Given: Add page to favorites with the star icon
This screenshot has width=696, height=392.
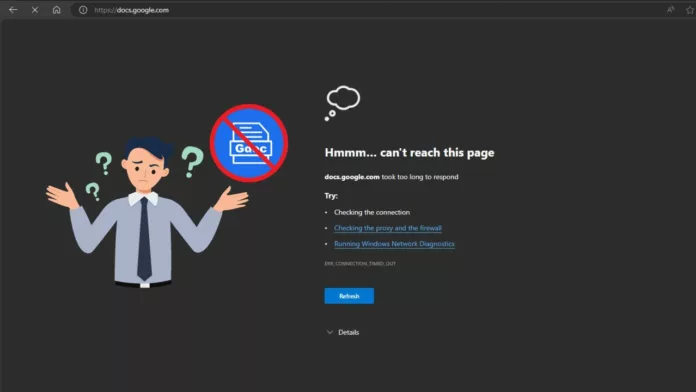Looking at the screenshot, I should [690, 10].
